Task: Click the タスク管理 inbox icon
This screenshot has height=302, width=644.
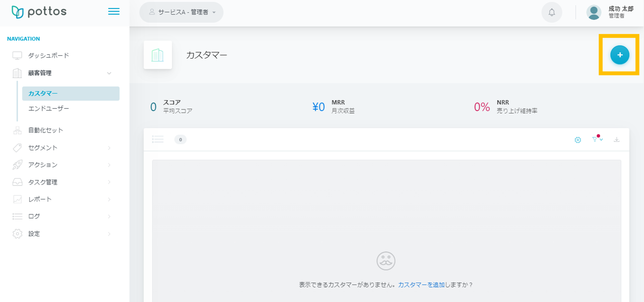Action: pyautogui.click(x=17, y=182)
